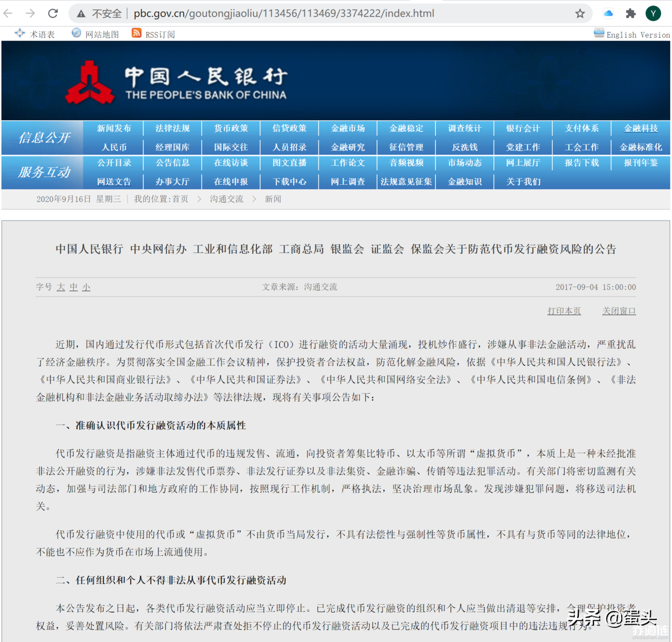Click the not-secure warning triangle icon
Screen dimensions: 672x642
81,14
